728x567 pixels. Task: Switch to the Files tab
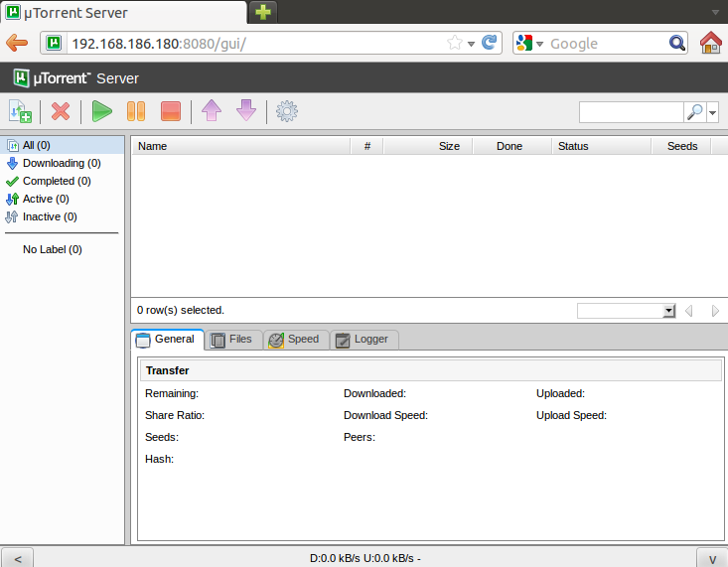click(x=233, y=340)
